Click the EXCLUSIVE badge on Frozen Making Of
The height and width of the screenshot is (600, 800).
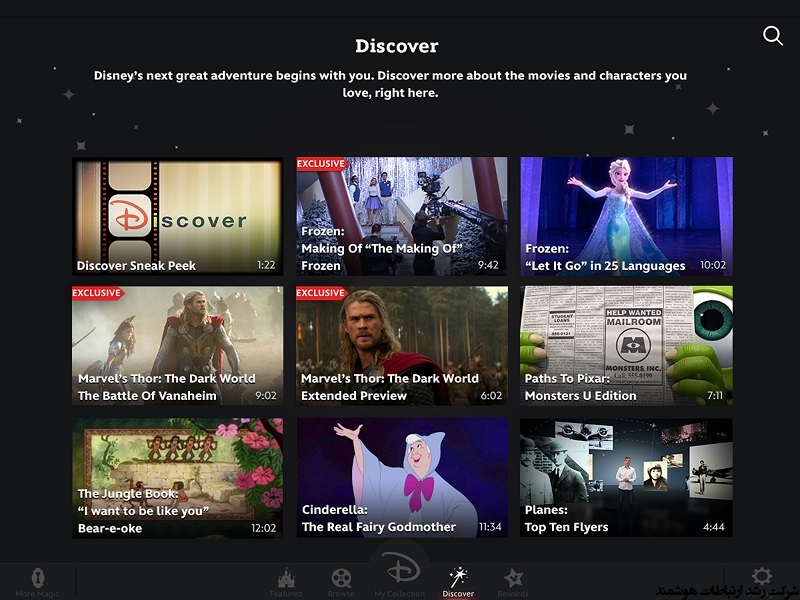[321, 164]
